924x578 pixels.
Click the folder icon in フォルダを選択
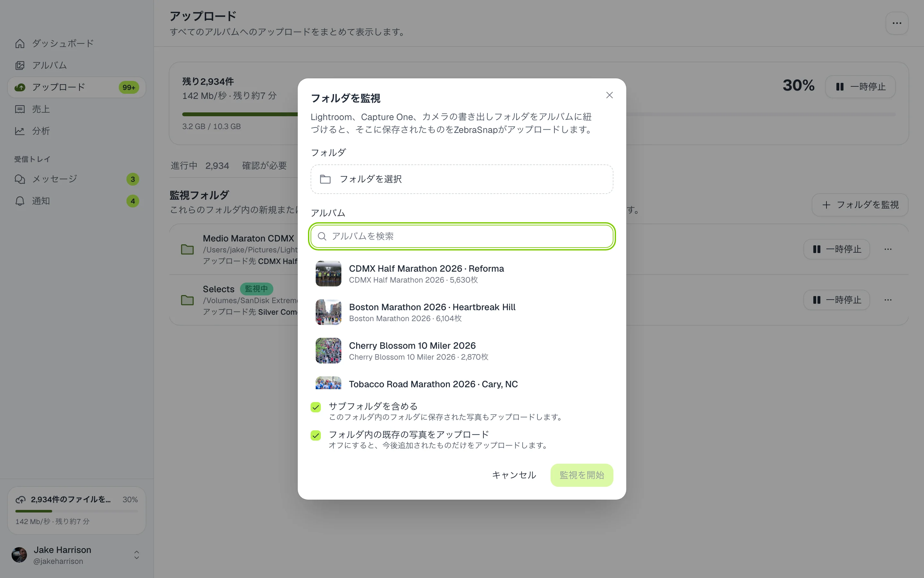pos(325,179)
